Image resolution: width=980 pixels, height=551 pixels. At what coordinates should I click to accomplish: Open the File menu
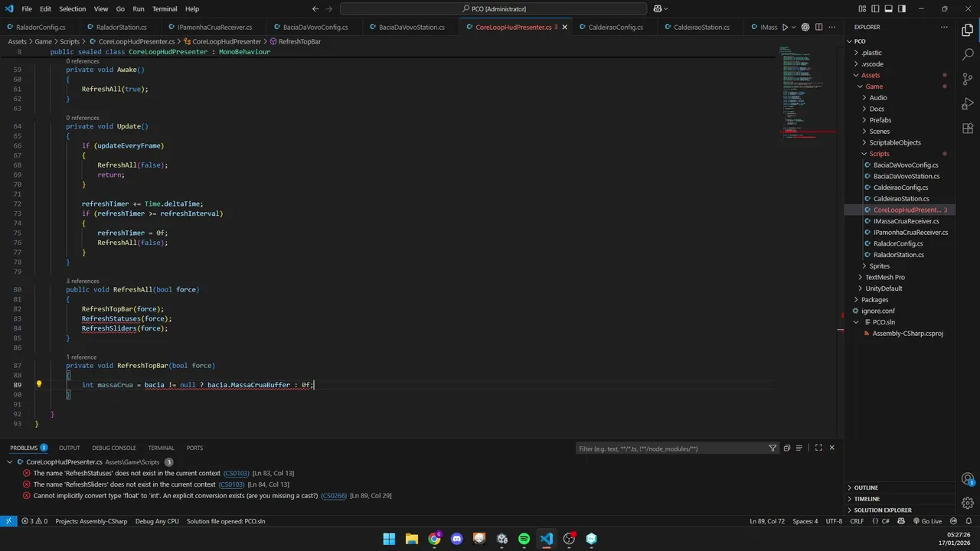click(x=27, y=8)
